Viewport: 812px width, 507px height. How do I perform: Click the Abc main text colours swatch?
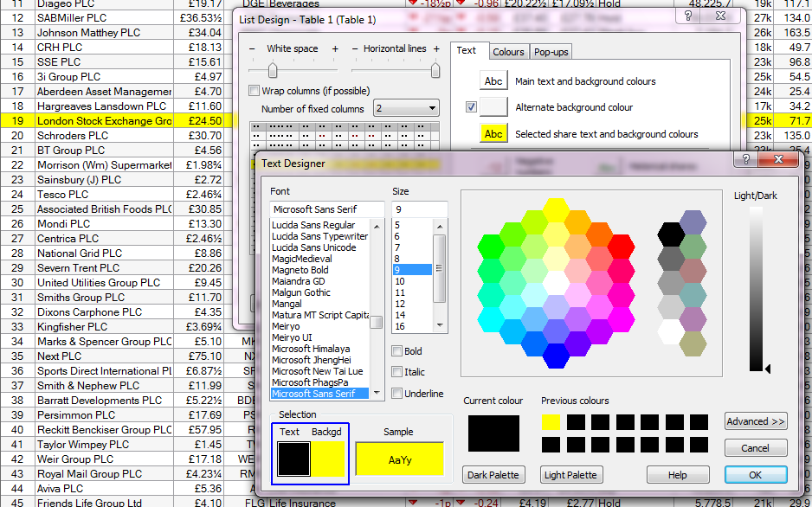coord(493,81)
